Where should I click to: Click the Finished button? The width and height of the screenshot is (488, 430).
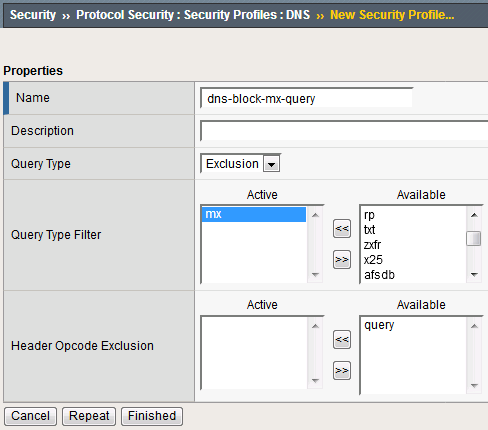pos(152,416)
